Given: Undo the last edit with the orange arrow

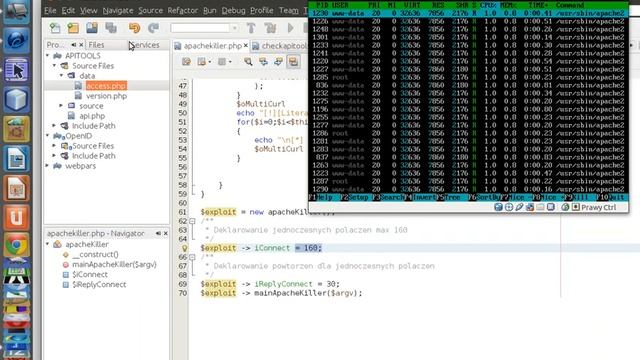Looking at the screenshot, I should tap(134, 28).
